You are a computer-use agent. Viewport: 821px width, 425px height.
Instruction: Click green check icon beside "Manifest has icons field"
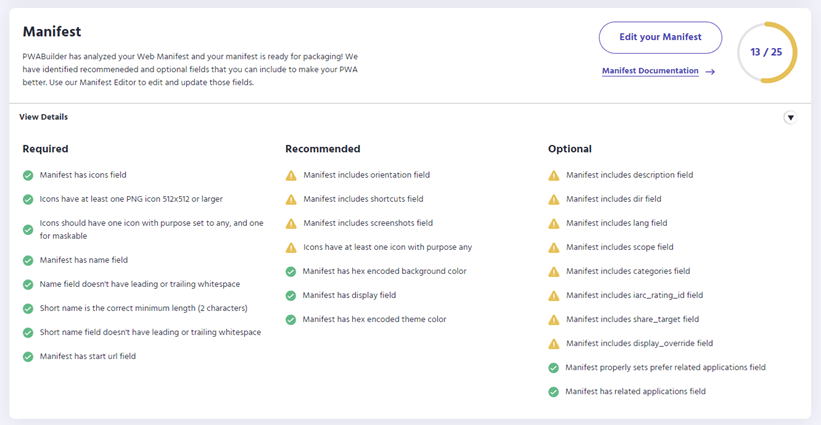[x=28, y=175]
